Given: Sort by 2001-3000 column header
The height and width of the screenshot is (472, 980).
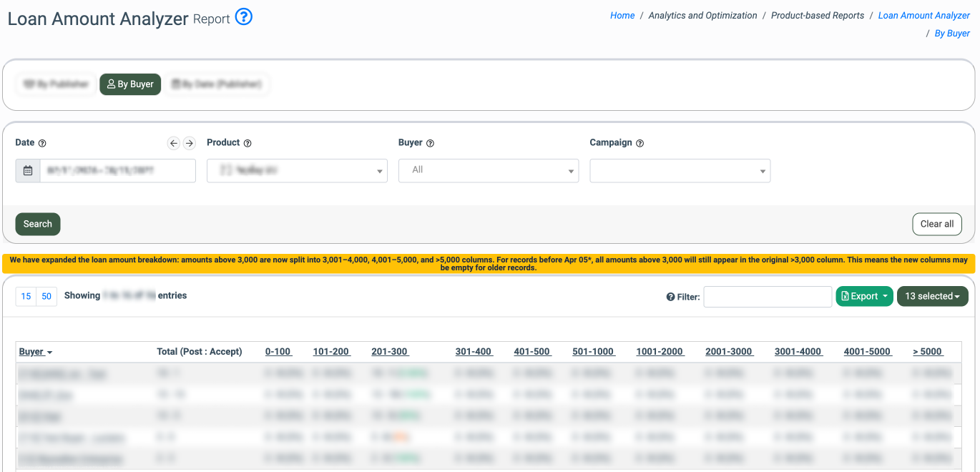Looking at the screenshot, I should click(x=730, y=352).
